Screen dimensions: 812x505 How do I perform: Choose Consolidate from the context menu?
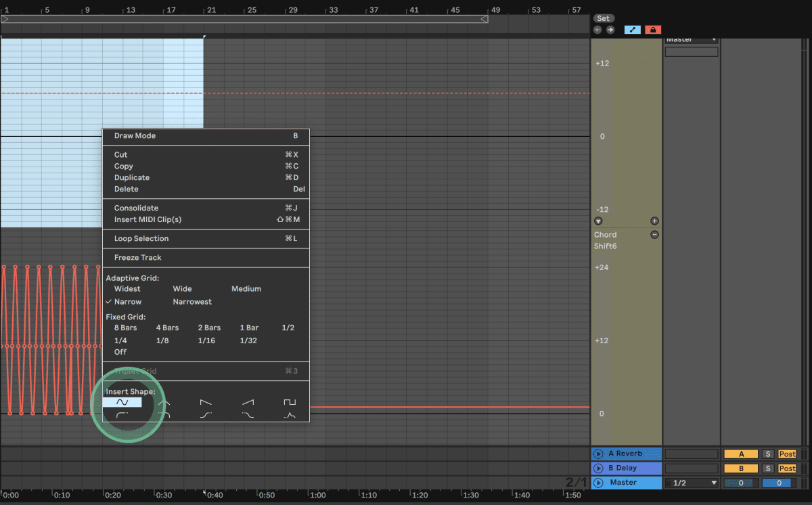click(x=136, y=208)
